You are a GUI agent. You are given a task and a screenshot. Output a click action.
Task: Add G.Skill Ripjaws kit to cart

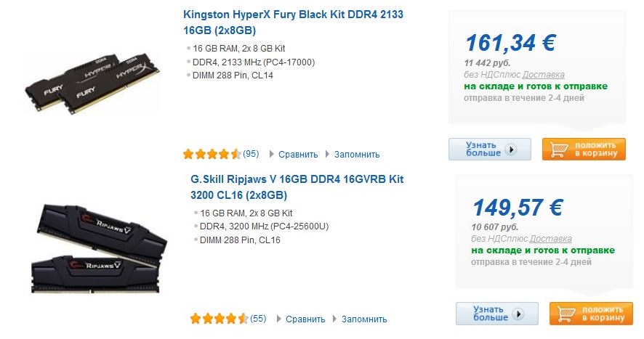(591, 314)
